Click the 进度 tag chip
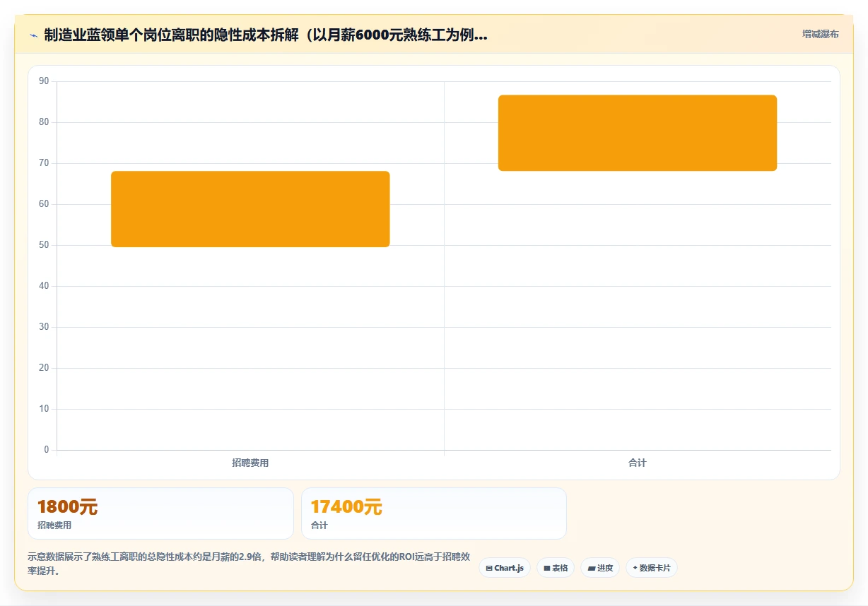This screenshot has height=606, width=868. 600,568
